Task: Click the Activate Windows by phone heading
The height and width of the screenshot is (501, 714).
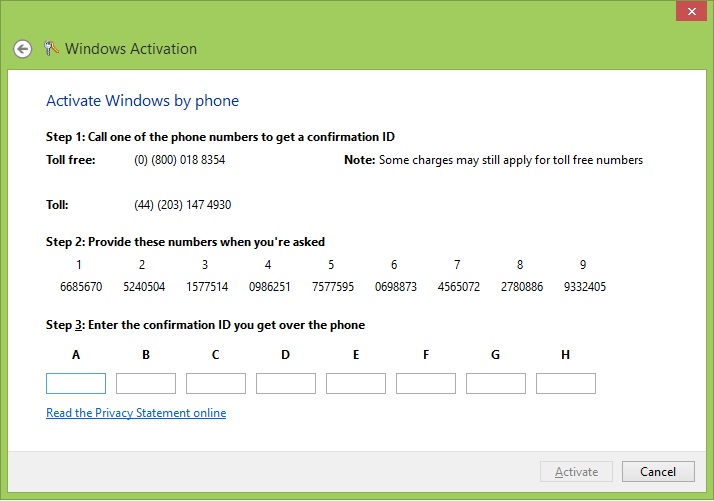Action: [x=143, y=101]
